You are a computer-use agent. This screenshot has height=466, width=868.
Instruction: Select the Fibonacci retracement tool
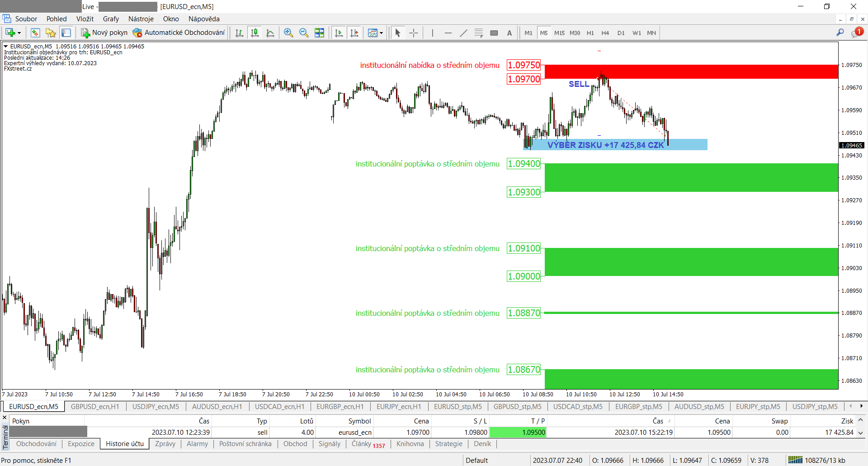pyautogui.click(x=479, y=33)
